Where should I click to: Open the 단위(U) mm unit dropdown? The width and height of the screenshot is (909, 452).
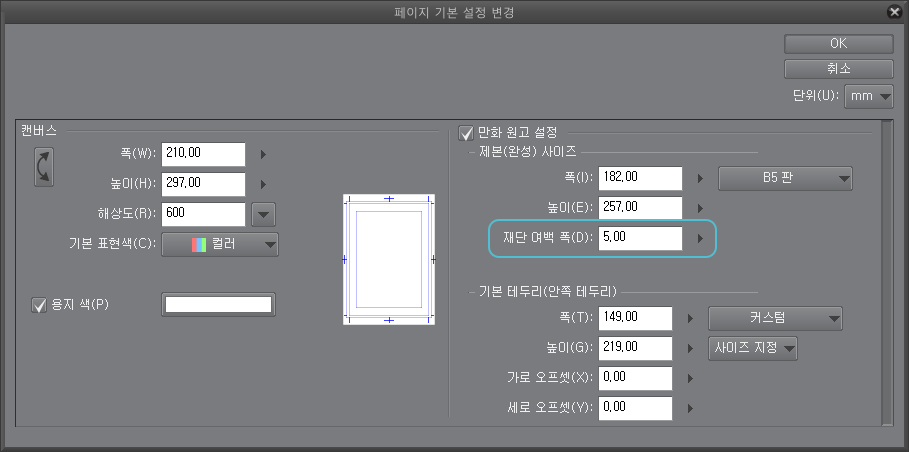click(x=869, y=97)
